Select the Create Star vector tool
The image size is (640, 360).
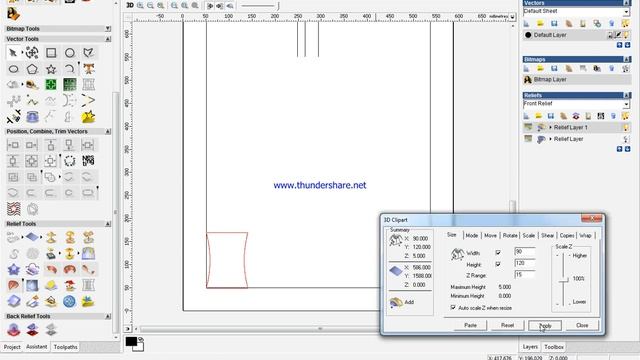coord(51,69)
